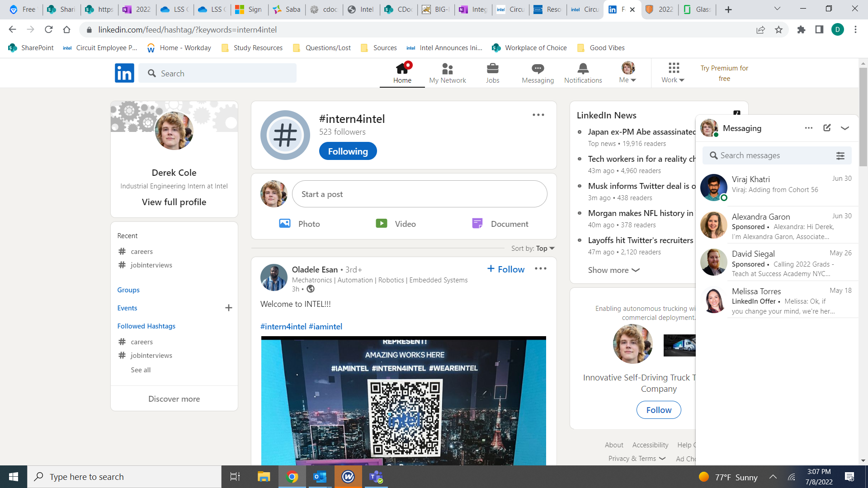
Task: Open View full profile link
Action: point(174,202)
